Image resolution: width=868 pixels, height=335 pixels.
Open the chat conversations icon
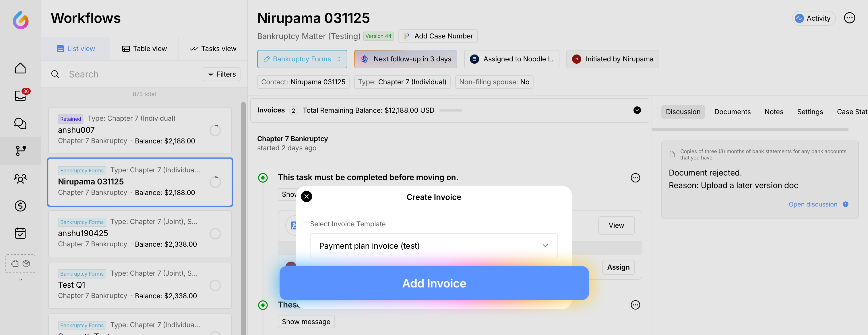[20, 123]
